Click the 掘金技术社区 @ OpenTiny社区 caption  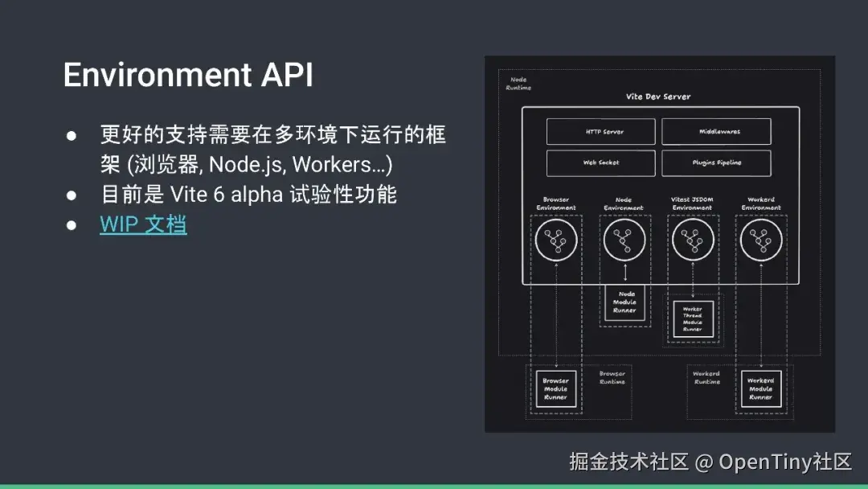pos(710,462)
